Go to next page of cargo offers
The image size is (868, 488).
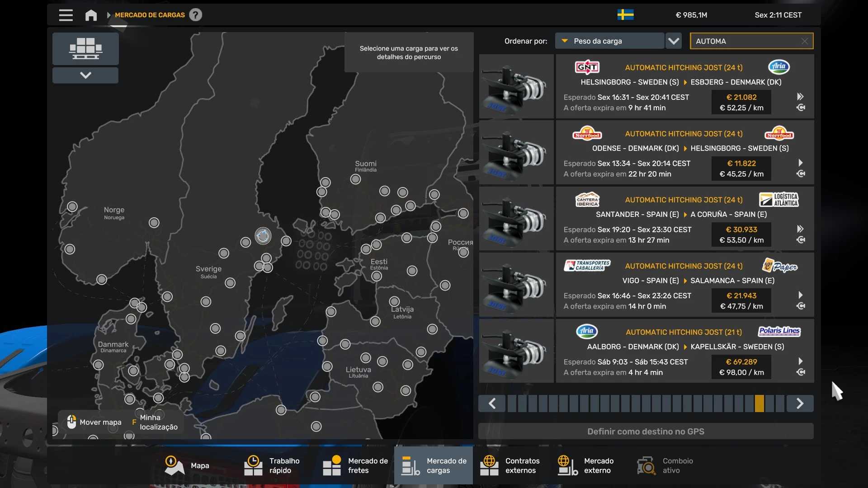(x=800, y=403)
